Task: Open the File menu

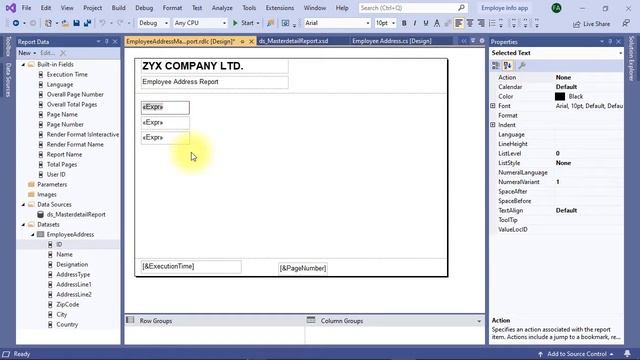Action: tap(26, 8)
